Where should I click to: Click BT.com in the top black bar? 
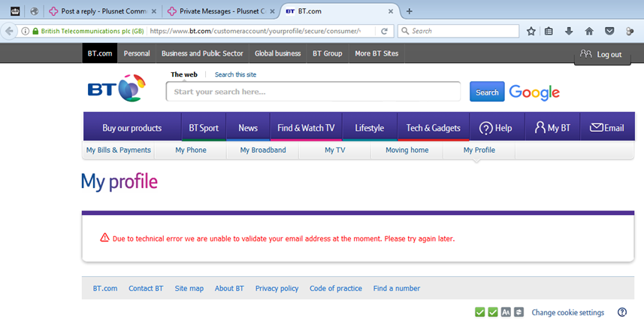[100, 53]
